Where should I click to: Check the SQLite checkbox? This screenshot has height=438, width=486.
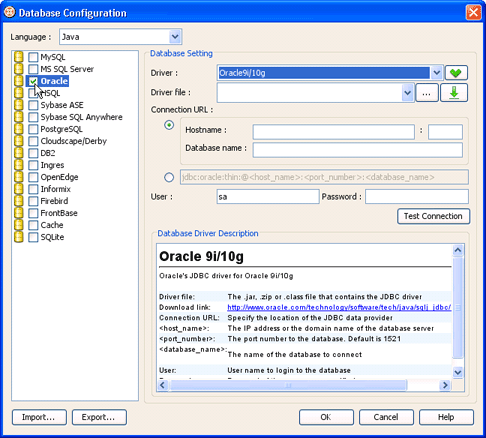pos(33,237)
